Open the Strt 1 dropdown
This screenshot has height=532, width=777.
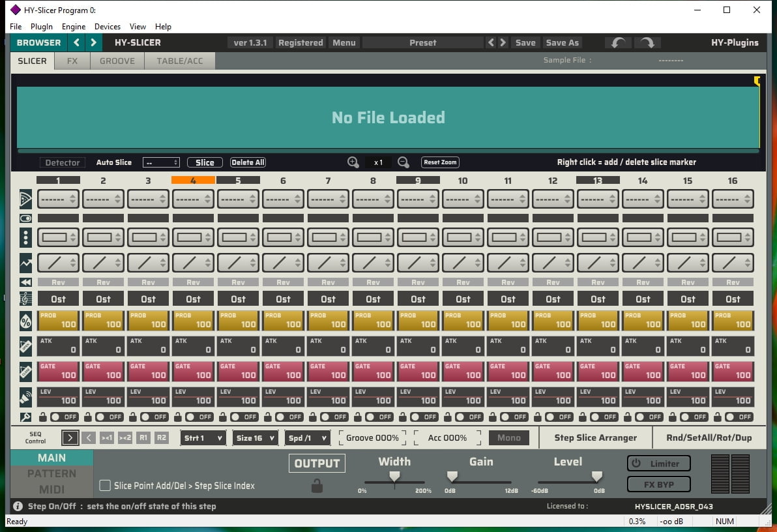click(203, 438)
